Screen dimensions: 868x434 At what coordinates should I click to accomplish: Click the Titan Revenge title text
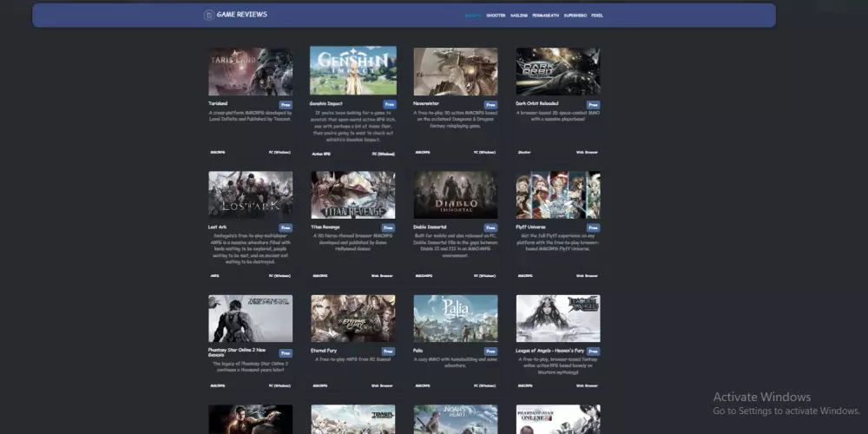[x=325, y=227]
